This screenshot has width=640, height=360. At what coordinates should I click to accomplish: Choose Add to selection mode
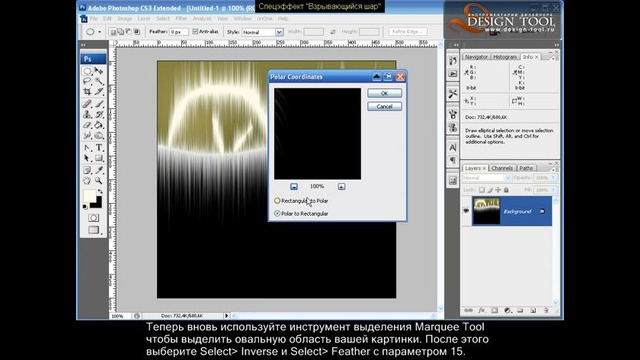click(120, 31)
